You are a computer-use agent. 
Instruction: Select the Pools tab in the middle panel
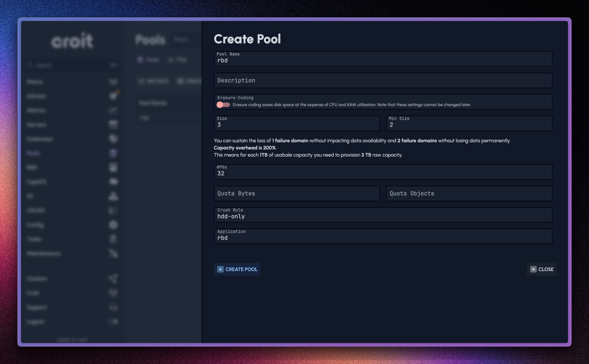[x=149, y=60]
